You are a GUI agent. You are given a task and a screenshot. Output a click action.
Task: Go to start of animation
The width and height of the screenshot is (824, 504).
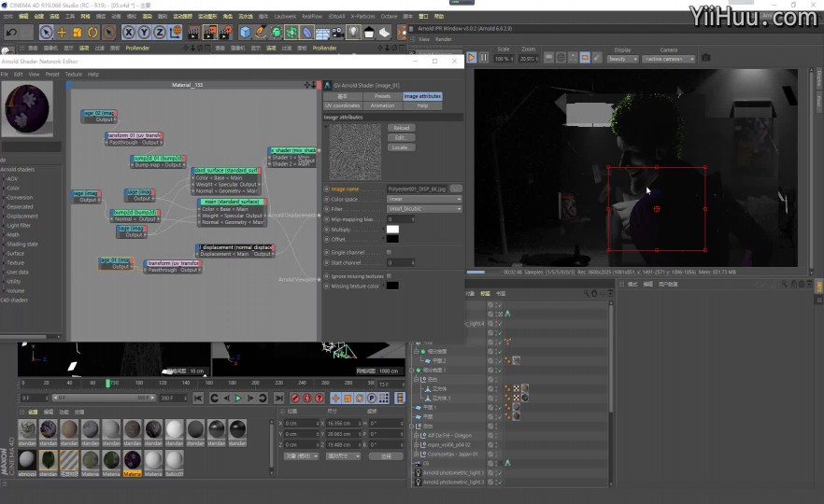198,399
